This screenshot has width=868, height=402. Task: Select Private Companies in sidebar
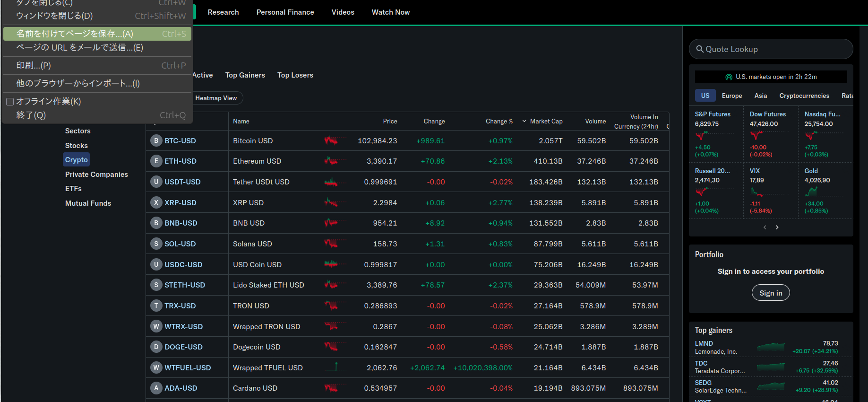(96, 175)
